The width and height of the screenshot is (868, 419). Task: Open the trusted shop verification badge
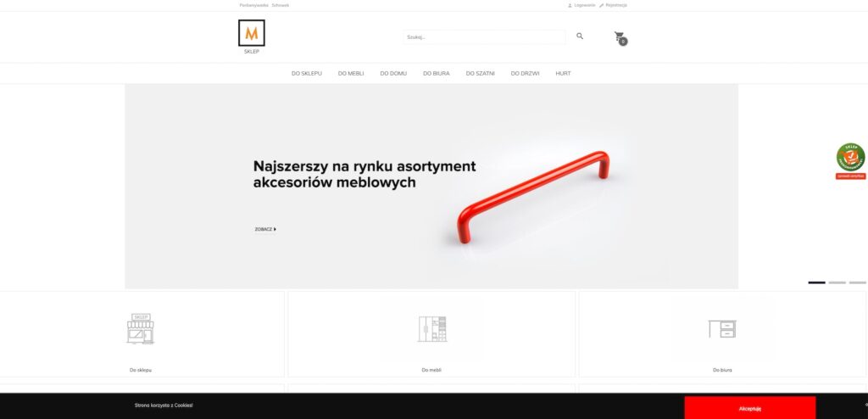(x=851, y=160)
